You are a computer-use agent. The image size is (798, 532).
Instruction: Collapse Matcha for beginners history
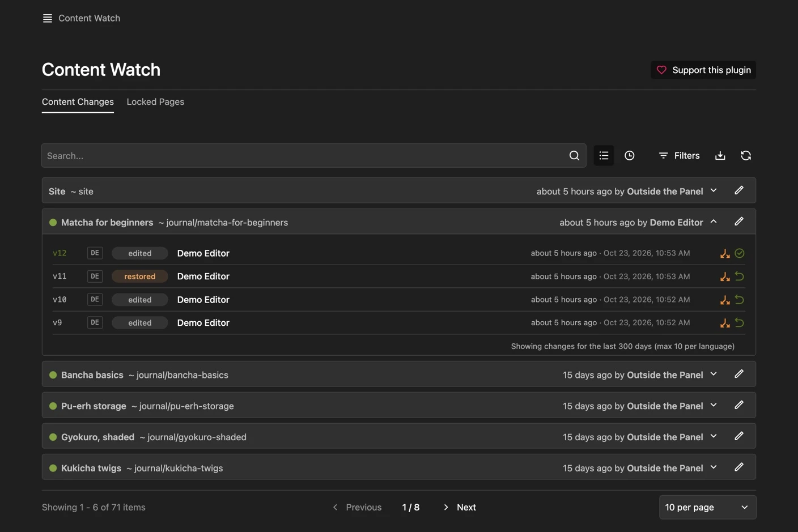(x=714, y=222)
